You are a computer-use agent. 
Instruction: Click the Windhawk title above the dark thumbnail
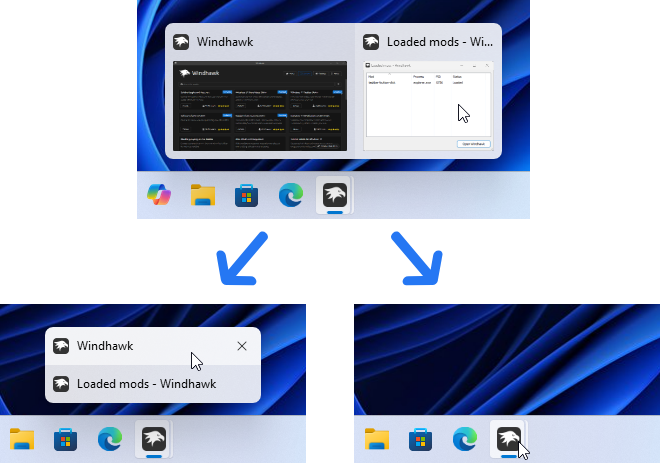(x=225, y=42)
